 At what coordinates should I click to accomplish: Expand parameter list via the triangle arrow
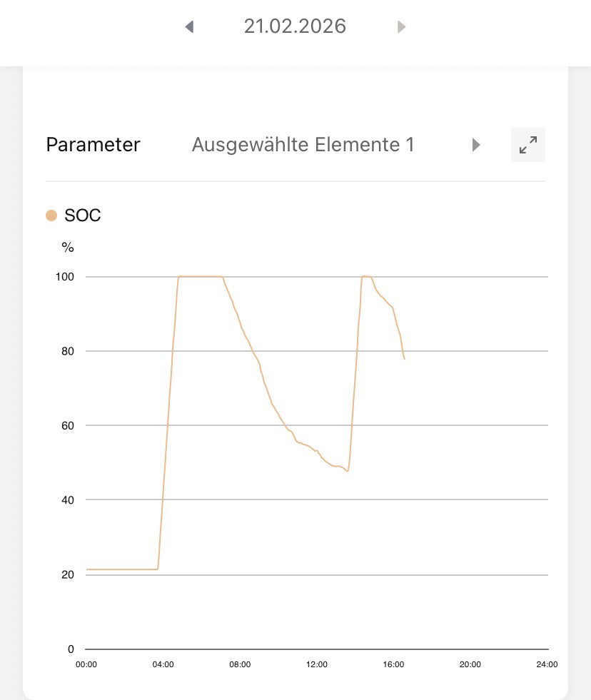click(x=476, y=145)
